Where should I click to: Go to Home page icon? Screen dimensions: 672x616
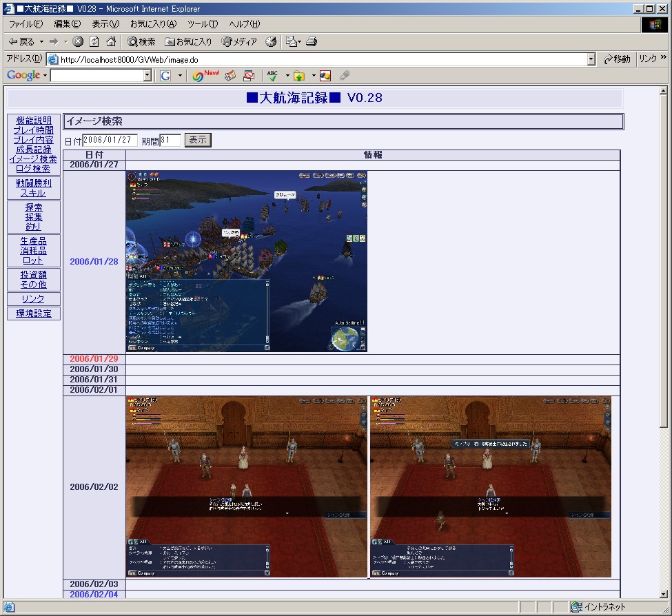111,41
